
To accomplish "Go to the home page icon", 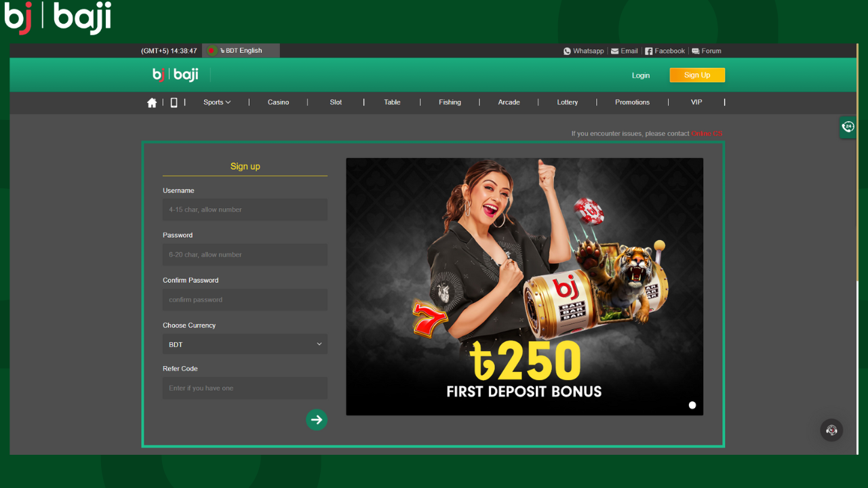I will tap(152, 102).
